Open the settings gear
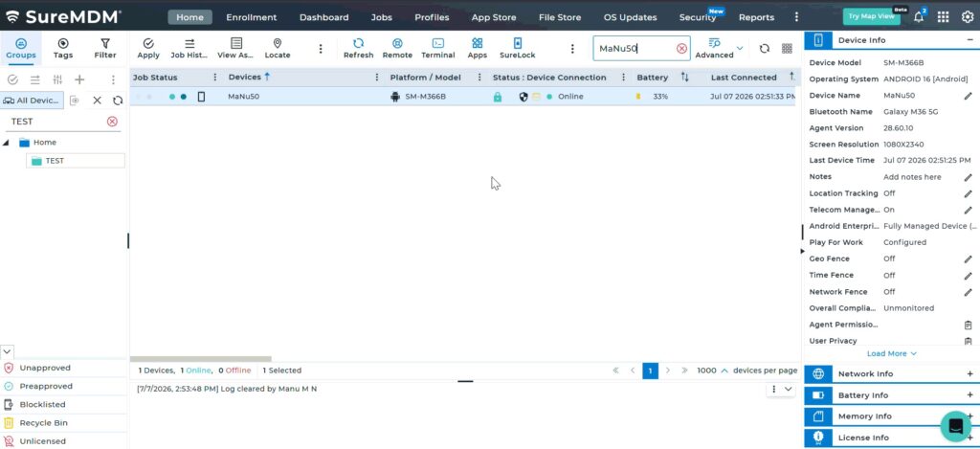 click(x=967, y=17)
